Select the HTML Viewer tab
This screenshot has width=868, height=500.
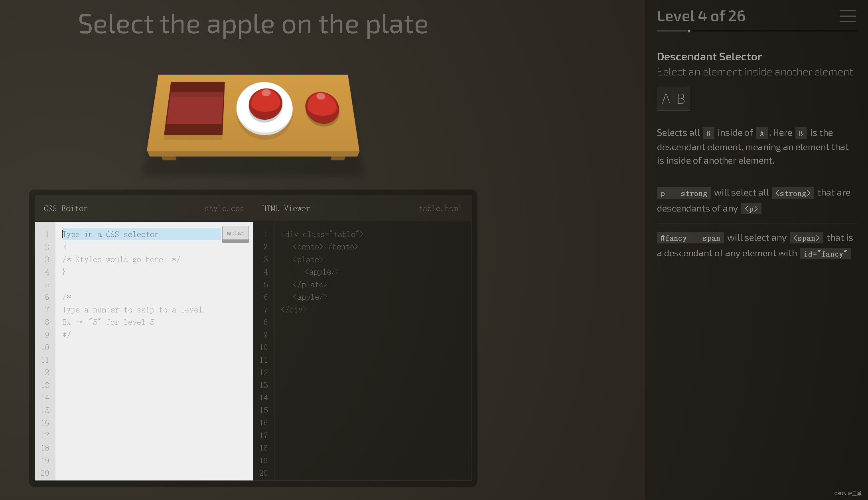coord(286,208)
